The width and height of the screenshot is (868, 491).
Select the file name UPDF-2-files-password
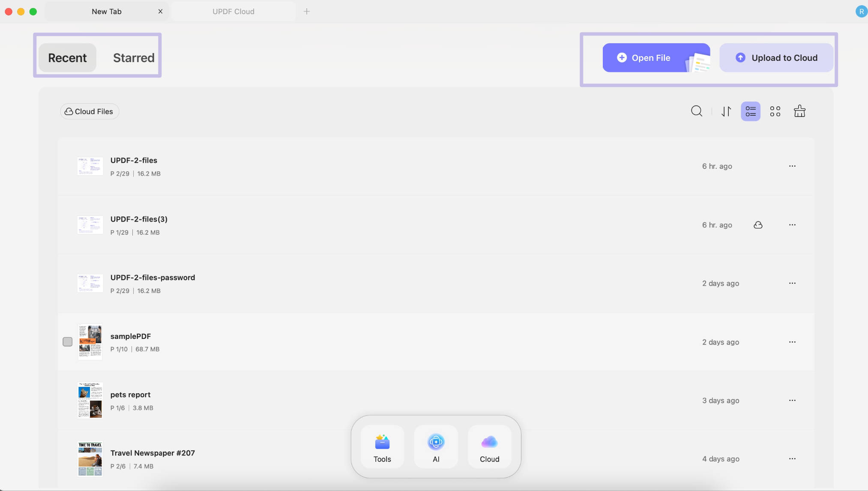pyautogui.click(x=153, y=278)
